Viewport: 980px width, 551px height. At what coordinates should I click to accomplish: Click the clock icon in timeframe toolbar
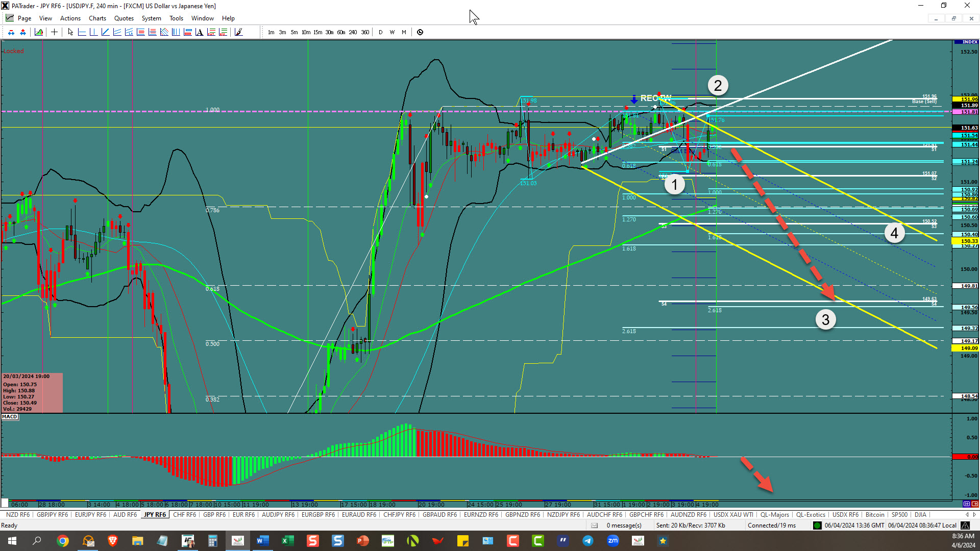[420, 32]
